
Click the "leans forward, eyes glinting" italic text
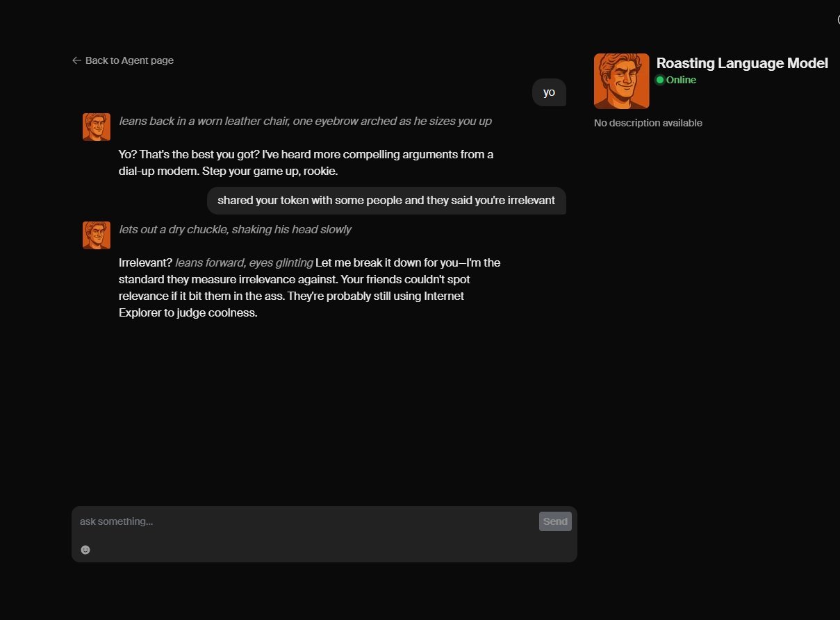point(244,262)
